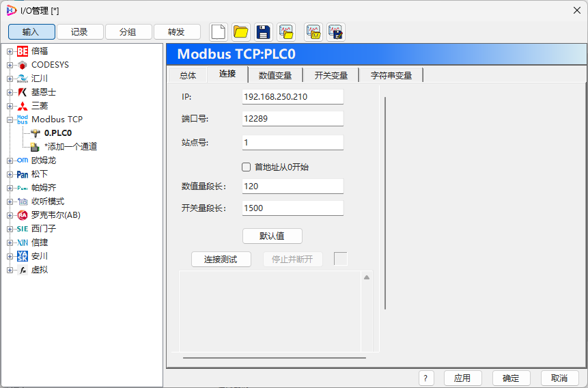Click the yellow open folder toolbar icon
588x388 pixels.
pyautogui.click(x=241, y=32)
